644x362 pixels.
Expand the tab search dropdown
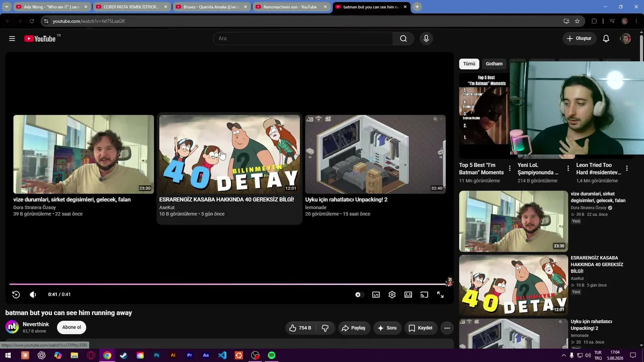coord(7,7)
